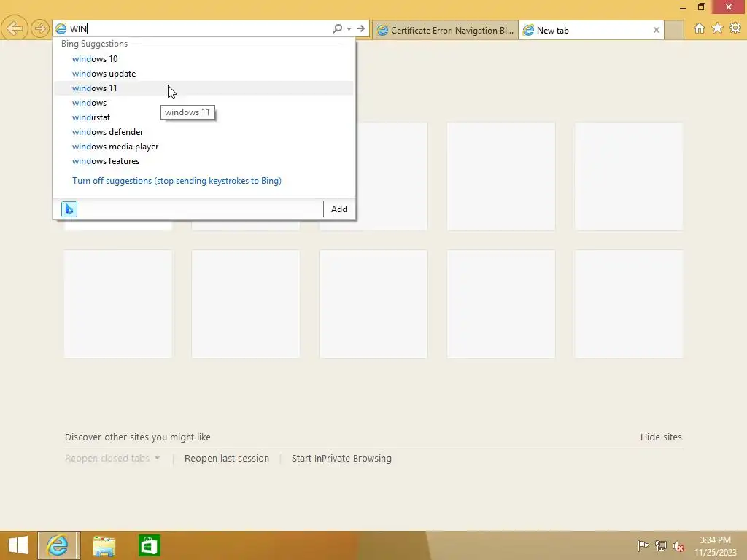Viewport: 747px width, 560px height.
Task: Click Turn off suggestions link
Action: click(x=177, y=181)
